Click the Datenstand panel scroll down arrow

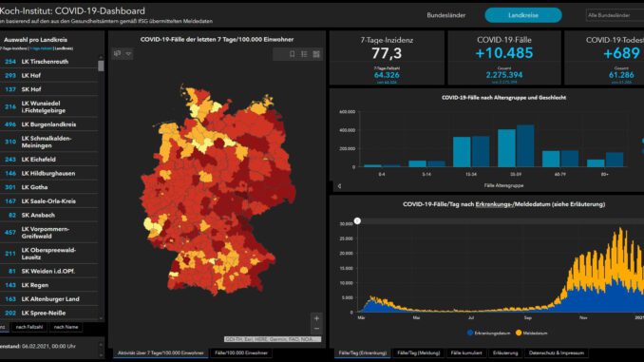(101, 354)
